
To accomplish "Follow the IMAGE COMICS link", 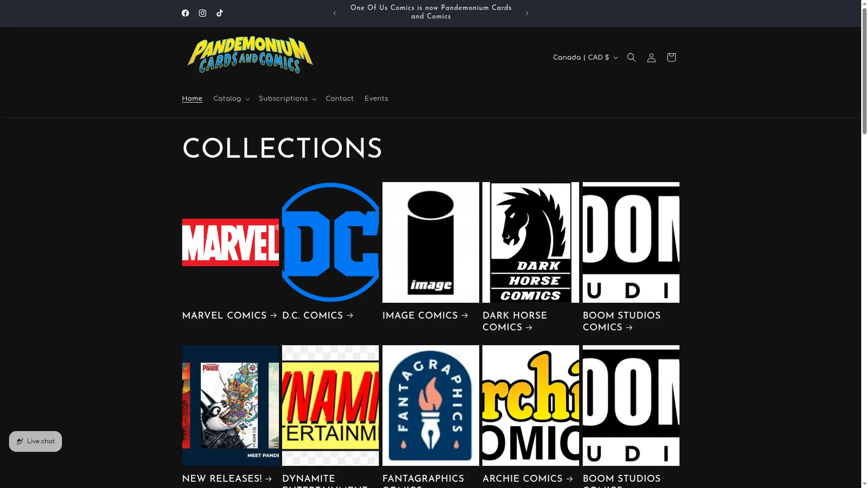I will click(425, 315).
